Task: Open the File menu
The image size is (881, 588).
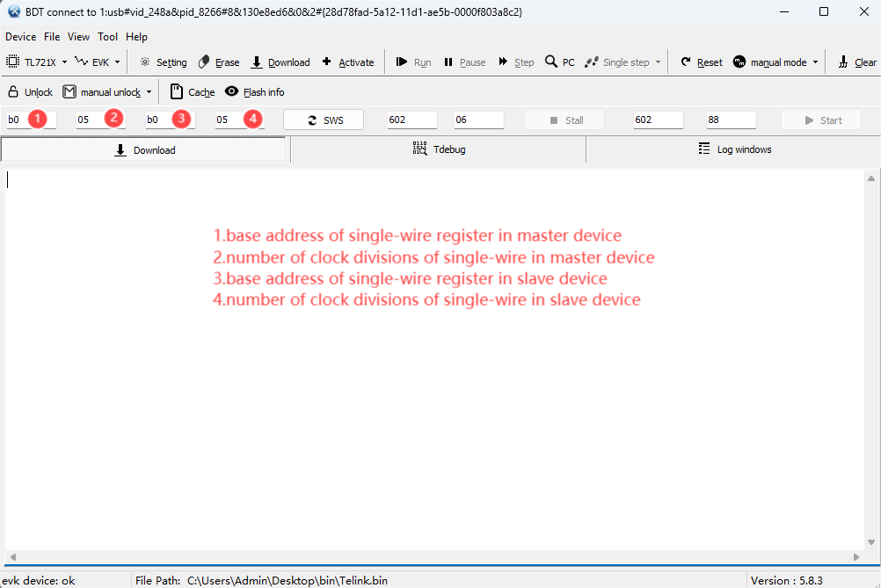Action: (x=52, y=37)
